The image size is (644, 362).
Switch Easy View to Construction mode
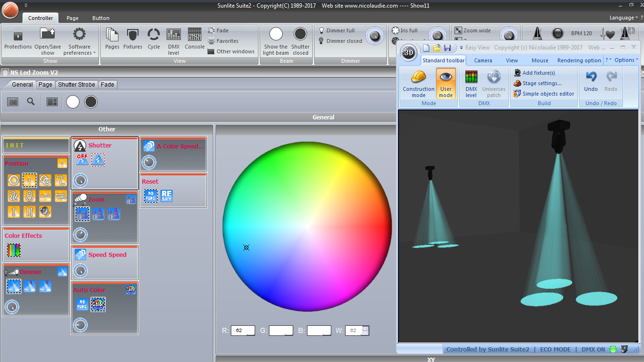click(418, 84)
